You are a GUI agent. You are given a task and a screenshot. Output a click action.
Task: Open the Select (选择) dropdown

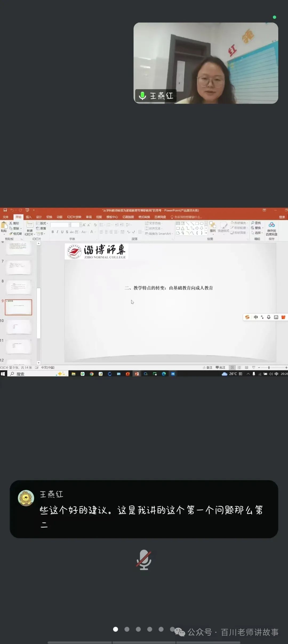coord(257,233)
